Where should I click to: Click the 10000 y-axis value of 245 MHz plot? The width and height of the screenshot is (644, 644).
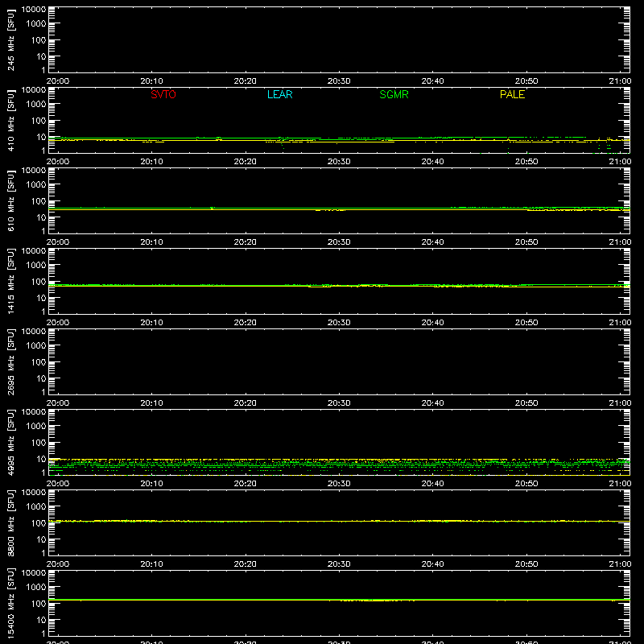tap(34, 10)
